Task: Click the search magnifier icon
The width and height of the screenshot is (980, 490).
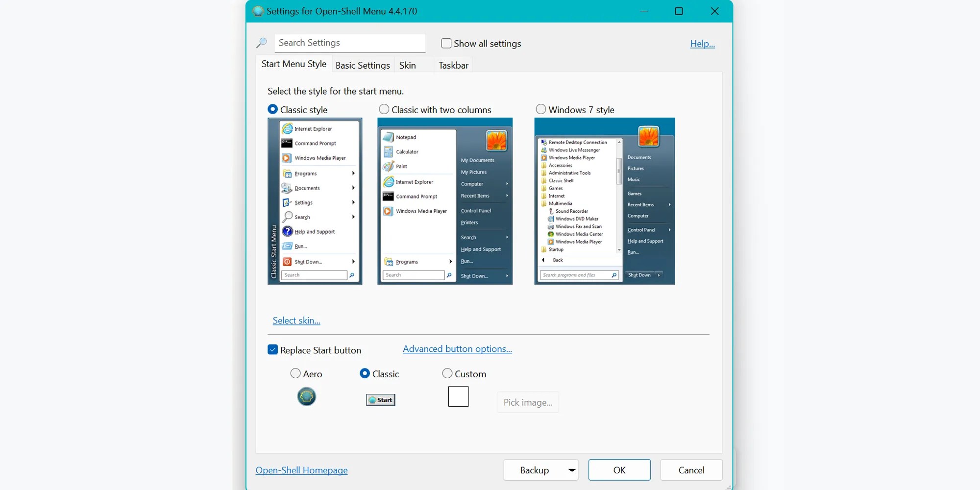Action: point(261,43)
